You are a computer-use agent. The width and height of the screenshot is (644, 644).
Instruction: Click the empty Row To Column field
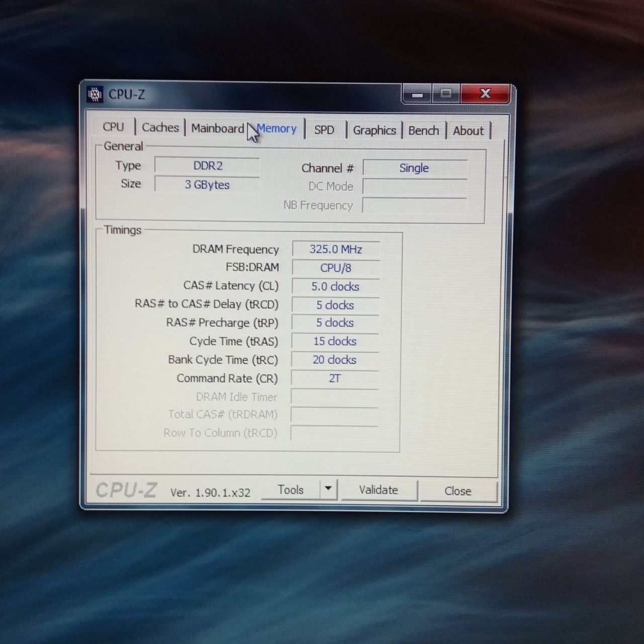pyautogui.click(x=334, y=433)
